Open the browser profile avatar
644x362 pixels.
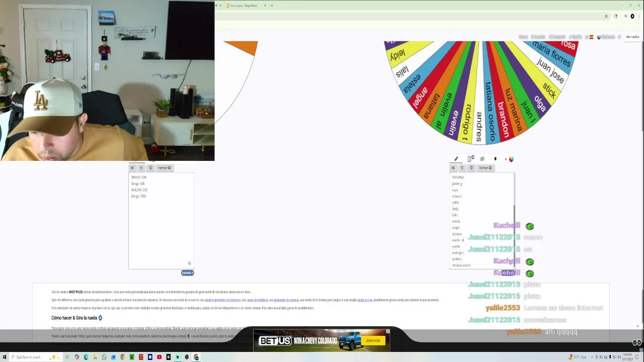point(632,16)
